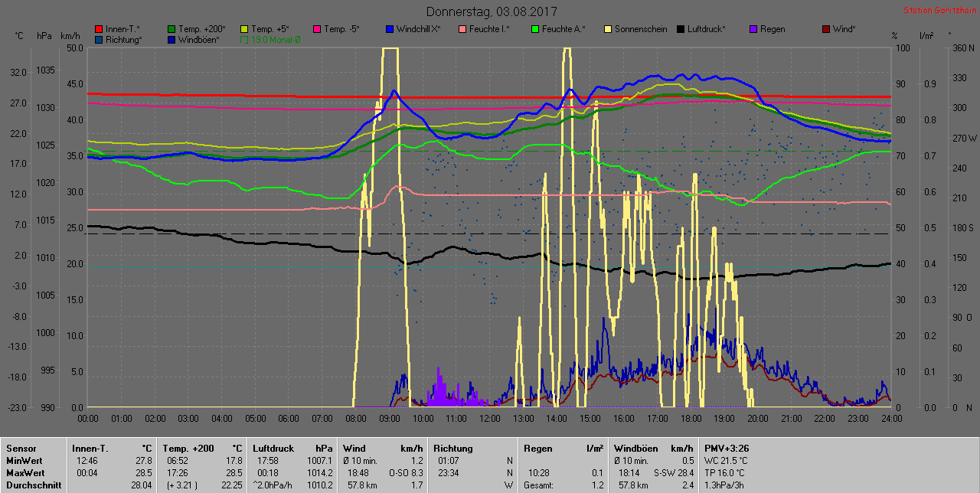
Task: Select the Luftdruck column header in table
Action: (273, 448)
